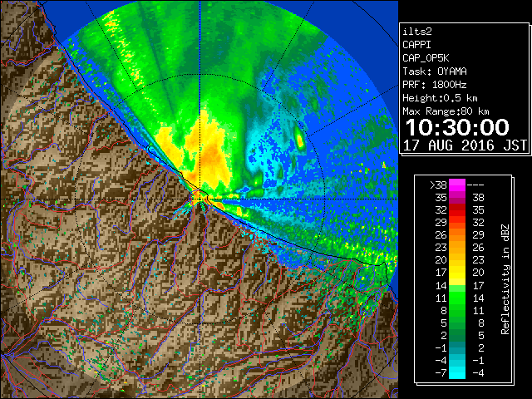
Task: Select the 'CAPPI' text in info box
Action: click(x=416, y=45)
